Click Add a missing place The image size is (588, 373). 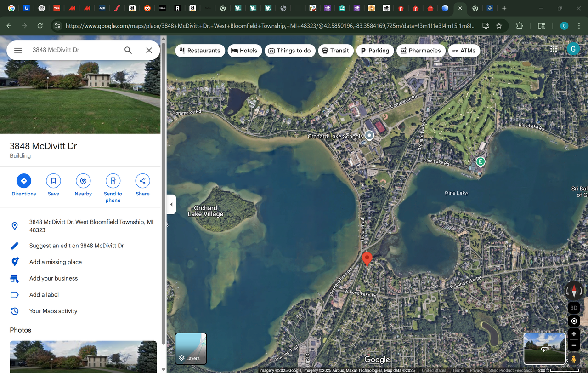(x=55, y=262)
